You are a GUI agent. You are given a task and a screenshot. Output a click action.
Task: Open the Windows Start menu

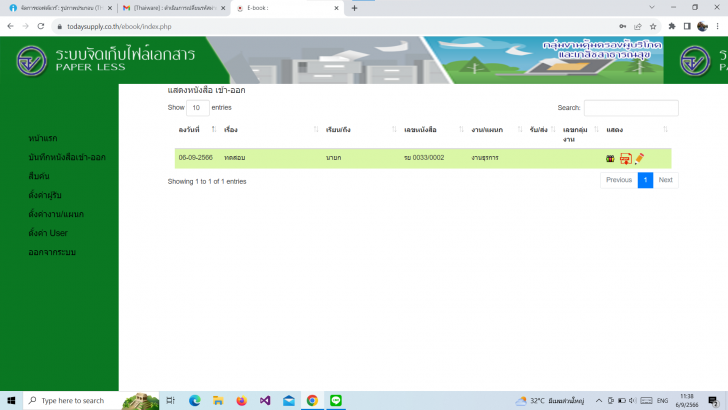[11, 400]
